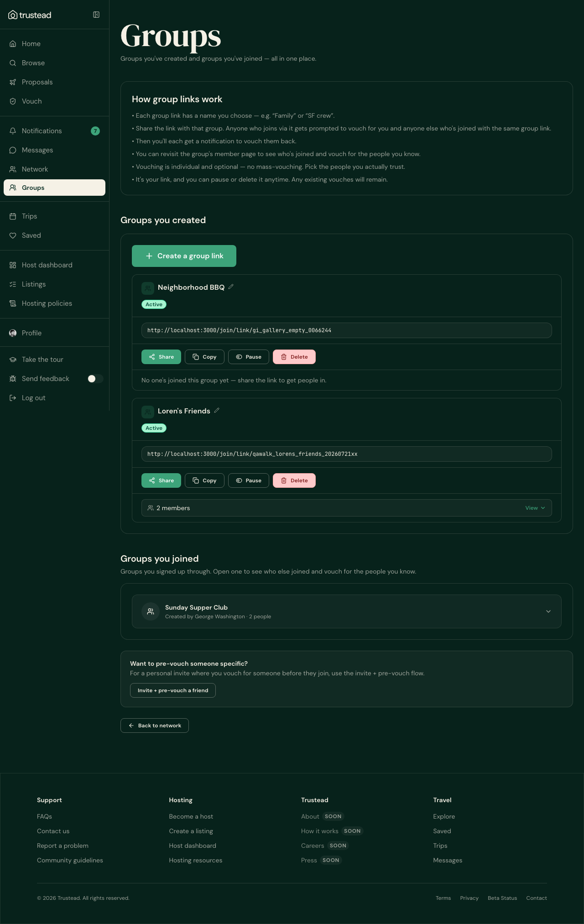Delete the Neighborhood BBQ group
Screen dimensions: 584x924
coord(294,357)
